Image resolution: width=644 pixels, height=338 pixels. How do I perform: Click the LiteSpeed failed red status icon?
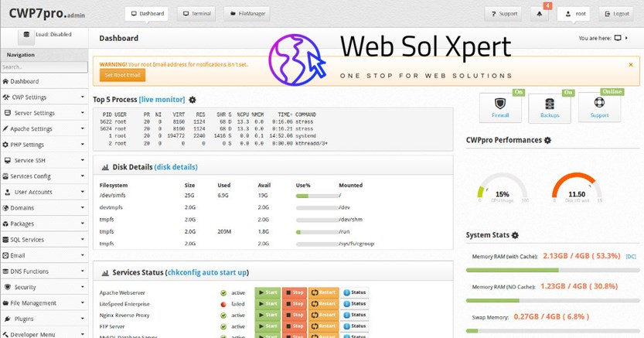pyautogui.click(x=223, y=304)
